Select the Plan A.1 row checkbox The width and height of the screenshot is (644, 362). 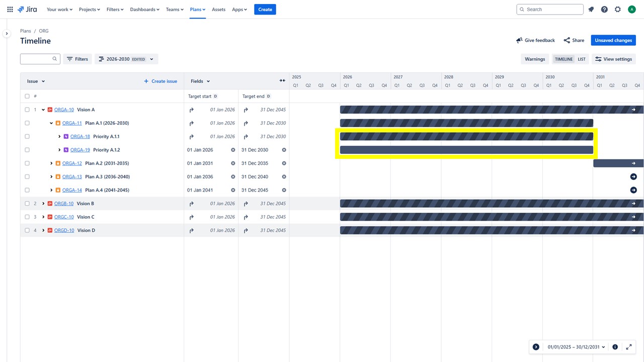click(x=27, y=123)
